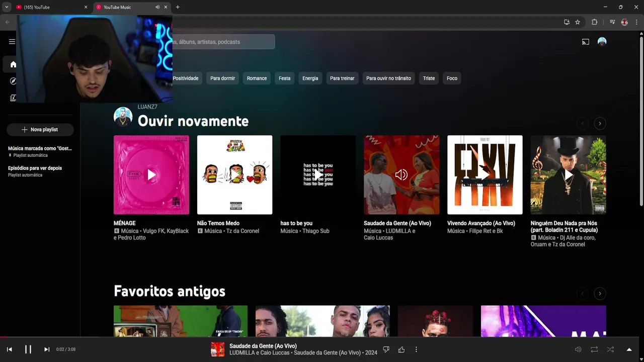Open the tab search dropdown arrow

click(x=7, y=7)
